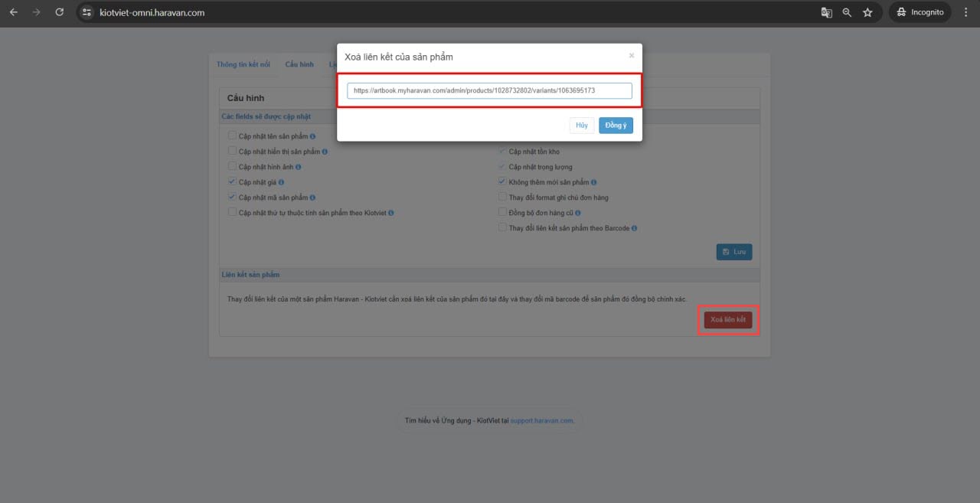Click the Các fields sẽ được cập nhật header
Screen dimensions: 980x503
pos(266,116)
